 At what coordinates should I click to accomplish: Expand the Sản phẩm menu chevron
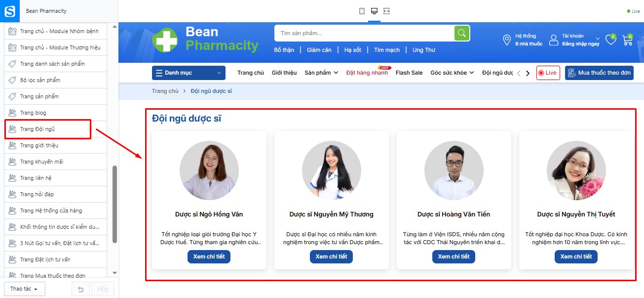pyautogui.click(x=336, y=73)
